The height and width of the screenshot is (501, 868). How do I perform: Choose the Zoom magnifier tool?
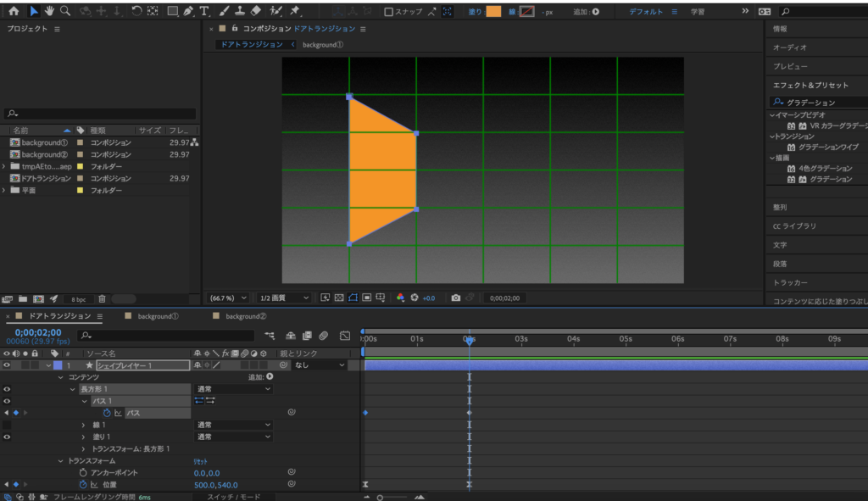tap(65, 12)
